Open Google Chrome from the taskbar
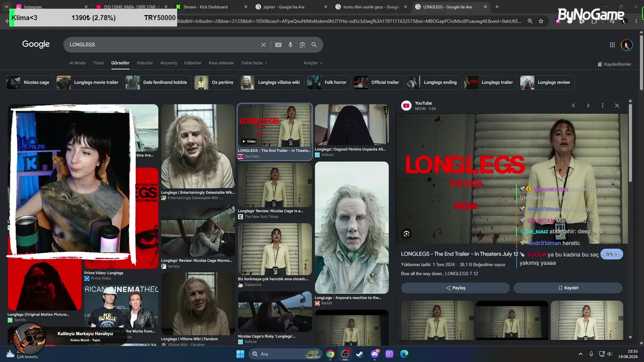The height and width of the screenshot is (362, 644). [x=330, y=354]
